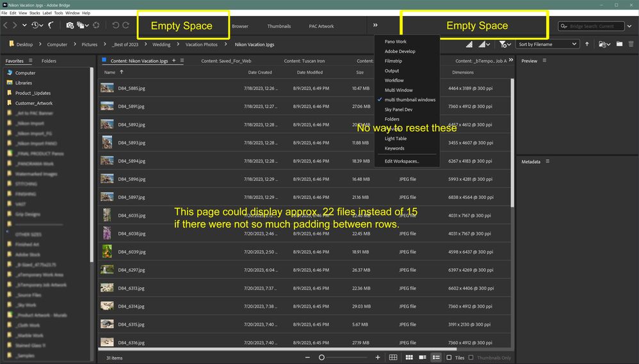The width and height of the screenshot is (639, 364).
Task: Rotate 90° counterclockwise icon
Action: click(x=115, y=25)
